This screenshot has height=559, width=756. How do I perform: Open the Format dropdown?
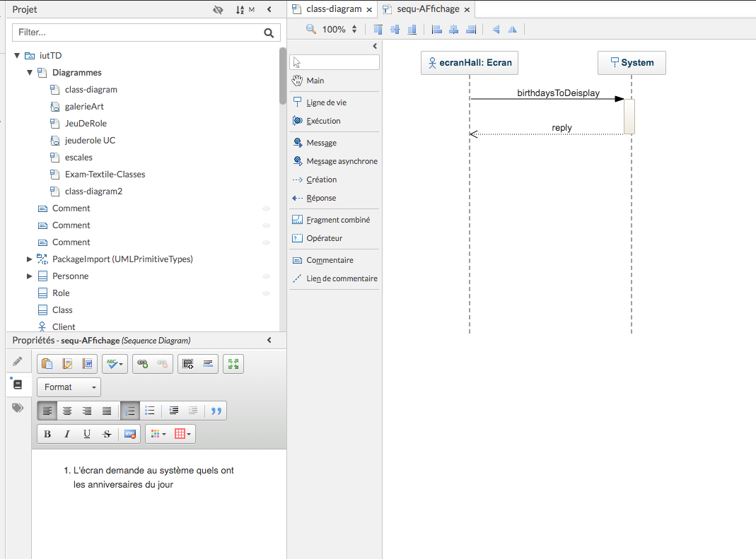pos(69,387)
